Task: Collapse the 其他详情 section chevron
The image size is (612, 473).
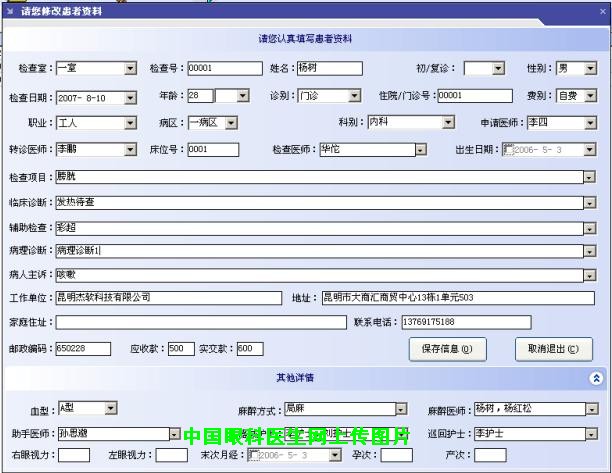Action: 596,378
